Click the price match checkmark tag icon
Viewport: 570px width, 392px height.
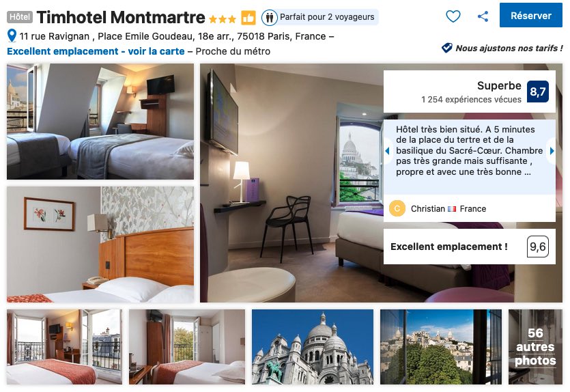(x=446, y=48)
